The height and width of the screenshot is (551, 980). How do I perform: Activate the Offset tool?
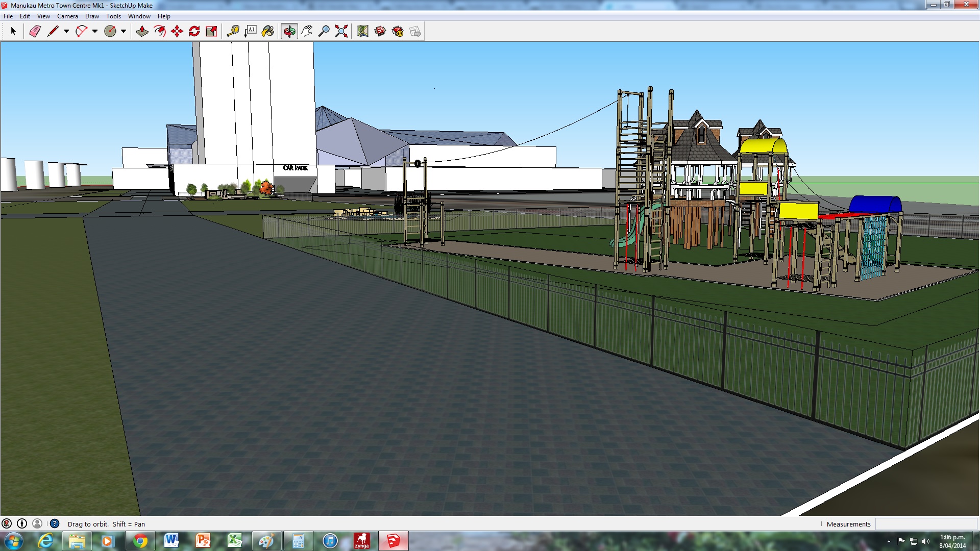coord(159,32)
